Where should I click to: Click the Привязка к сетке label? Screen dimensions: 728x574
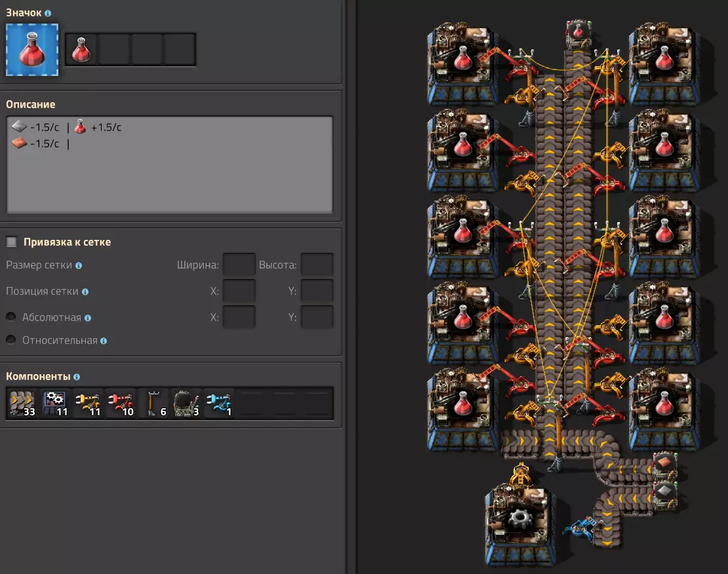[x=67, y=242]
